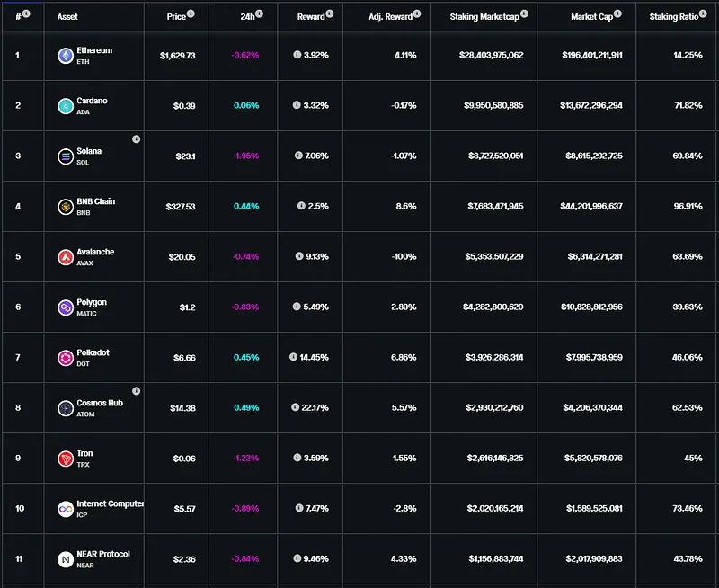The image size is (719, 588).
Task: Click info icon next to Ethereum reward 3.92%
Action: pyautogui.click(x=297, y=55)
